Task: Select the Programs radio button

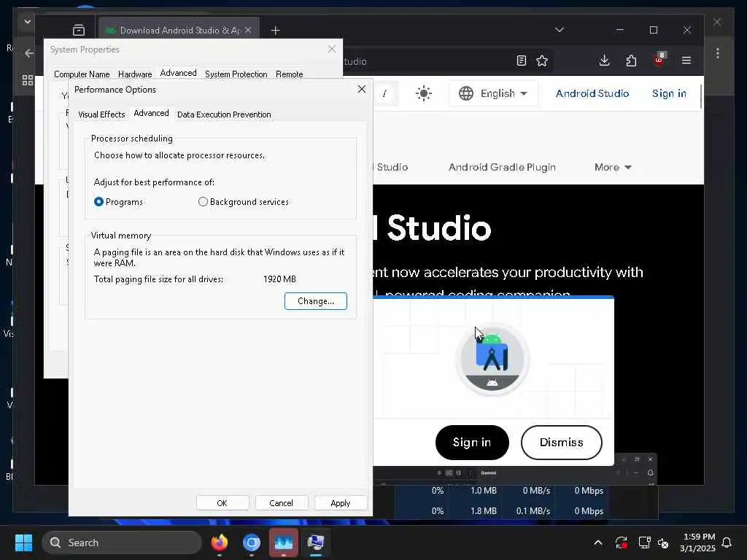Action: (98, 202)
